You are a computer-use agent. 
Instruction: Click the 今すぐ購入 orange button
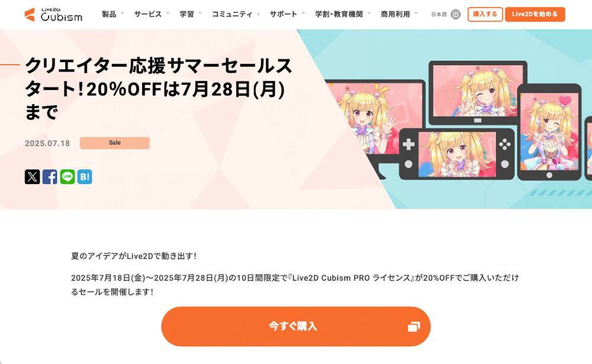pos(295,326)
